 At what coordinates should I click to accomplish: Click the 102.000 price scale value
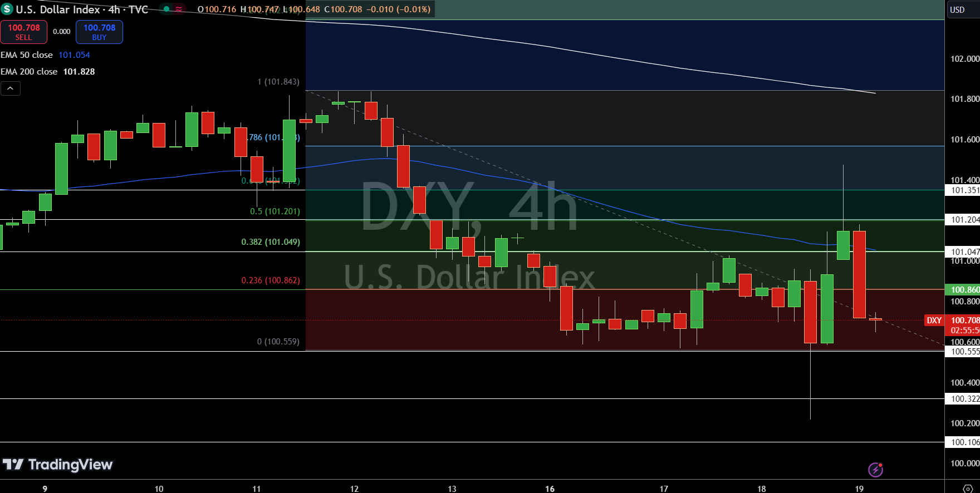964,59
